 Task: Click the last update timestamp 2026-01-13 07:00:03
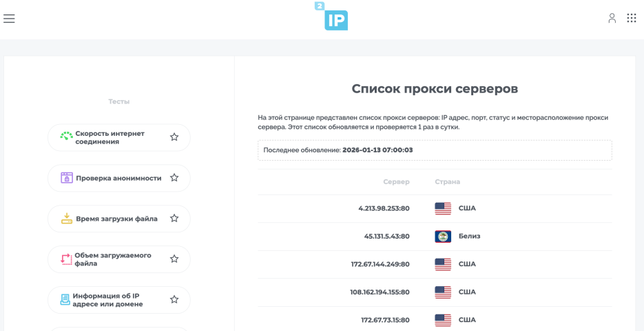(x=377, y=150)
